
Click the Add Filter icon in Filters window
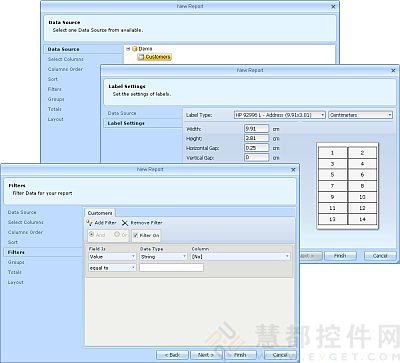point(89,223)
